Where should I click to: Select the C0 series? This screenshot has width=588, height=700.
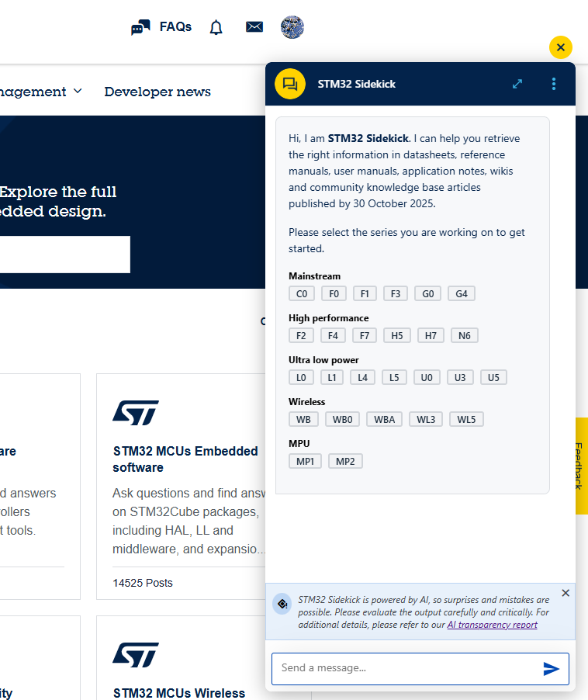tap(302, 294)
